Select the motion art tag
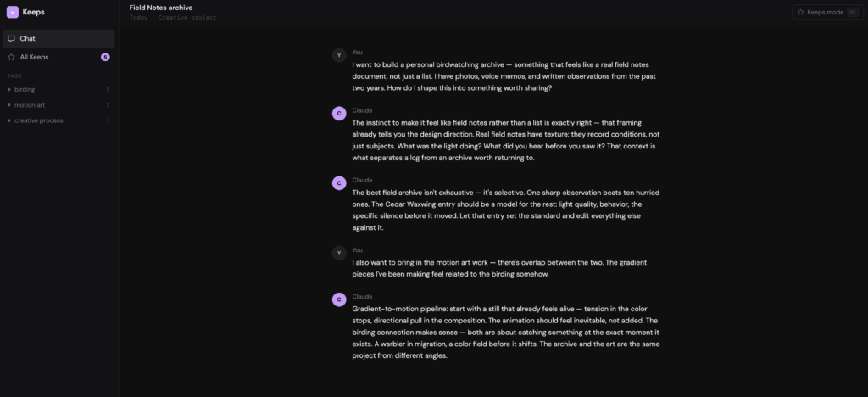The height and width of the screenshot is (397, 868). tap(31, 104)
